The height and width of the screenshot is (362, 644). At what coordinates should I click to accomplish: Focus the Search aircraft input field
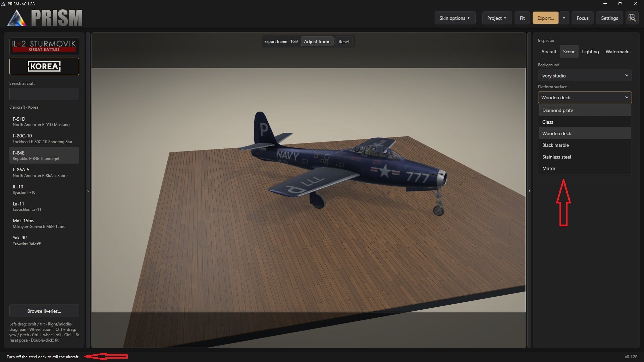(x=44, y=94)
